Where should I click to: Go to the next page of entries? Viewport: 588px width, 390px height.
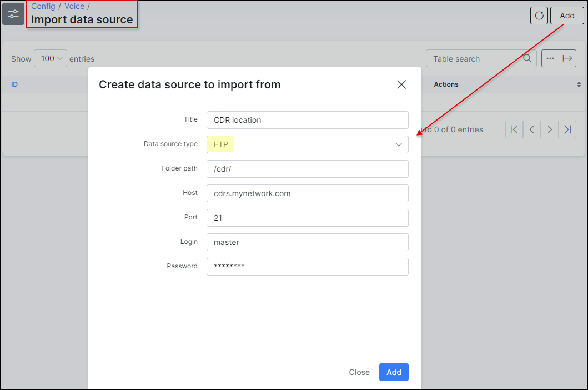[549, 129]
